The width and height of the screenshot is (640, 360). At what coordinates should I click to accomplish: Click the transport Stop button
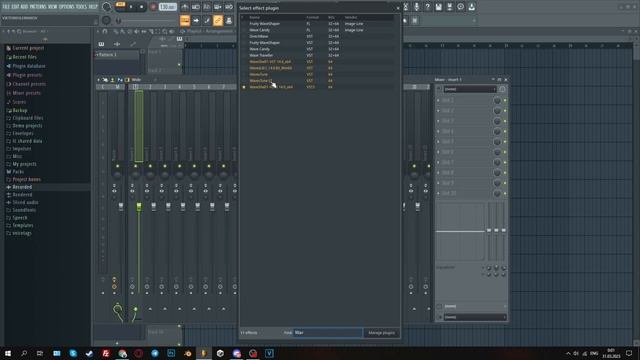pyautogui.click(x=142, y=7)
